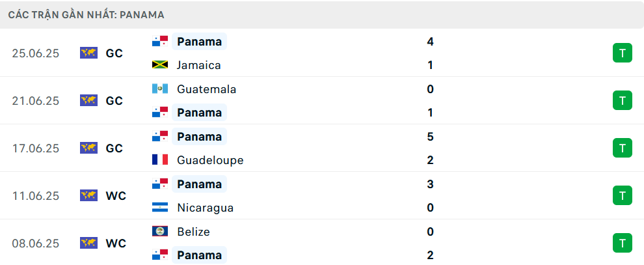644x265 pixels.
Task: Click the Belize flag icon
Action: tap(160, 232)
